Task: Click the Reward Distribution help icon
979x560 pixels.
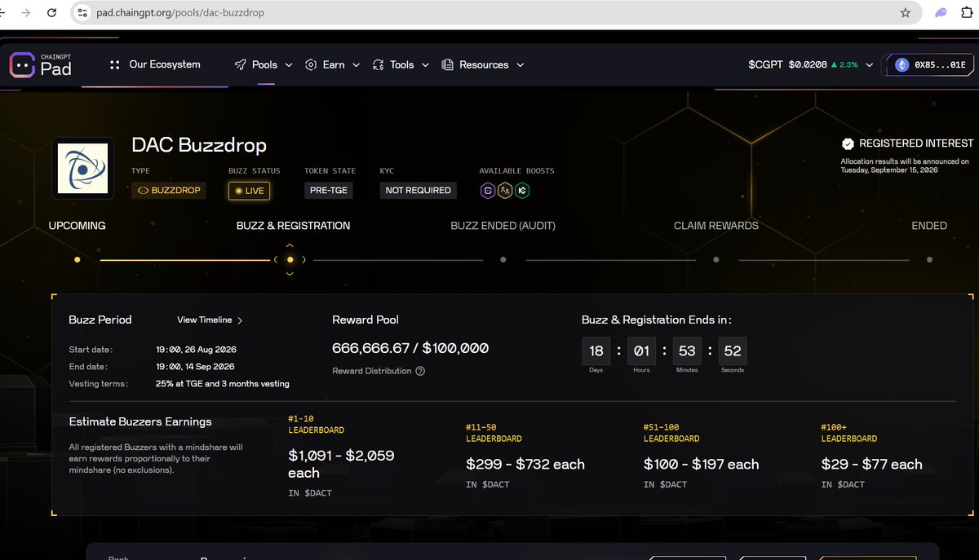Action: pyautogui.click(x=420, y=371)
